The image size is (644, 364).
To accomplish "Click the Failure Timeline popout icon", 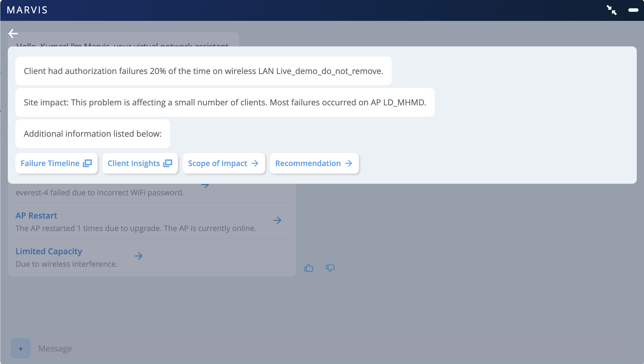I will [x=87, y=163].
